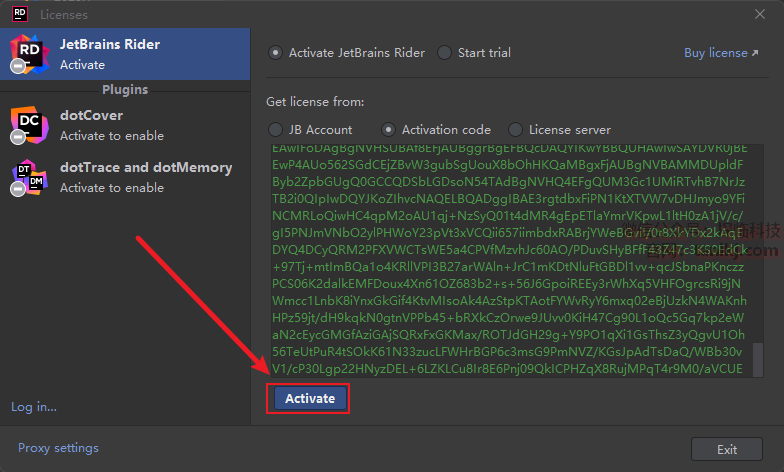
Task: Select the dotCover entry label under Plugins
Action: [x=91, y=115]
